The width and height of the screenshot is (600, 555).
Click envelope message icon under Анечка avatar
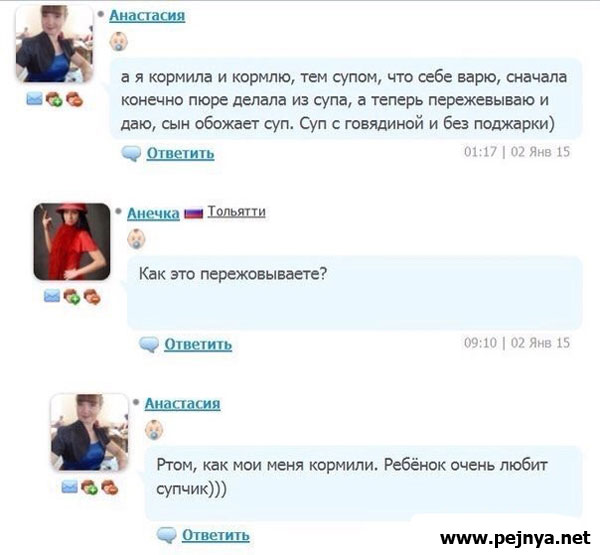[52, 296]
